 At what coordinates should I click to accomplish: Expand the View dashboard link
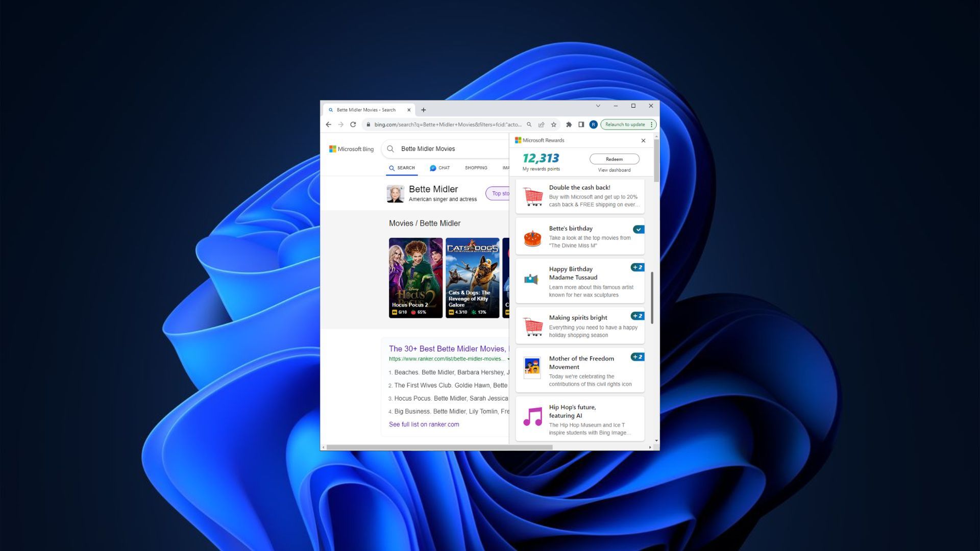[x=613, y=170]
